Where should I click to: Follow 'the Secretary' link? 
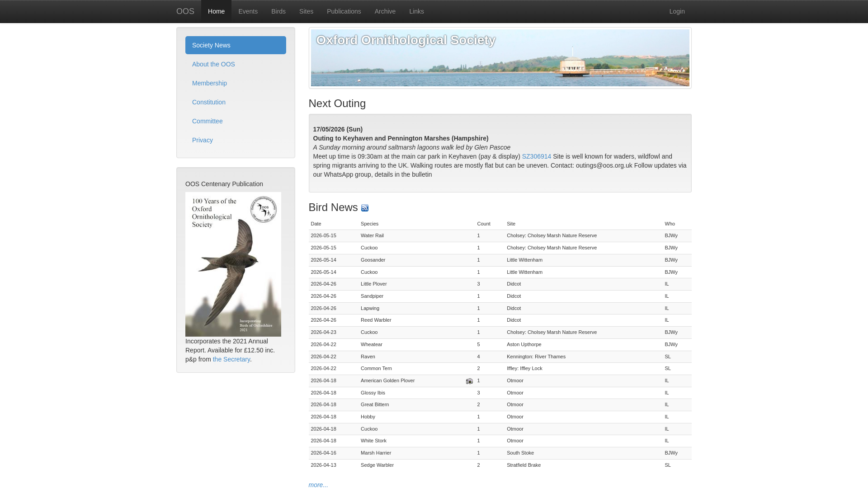[231, 359]
